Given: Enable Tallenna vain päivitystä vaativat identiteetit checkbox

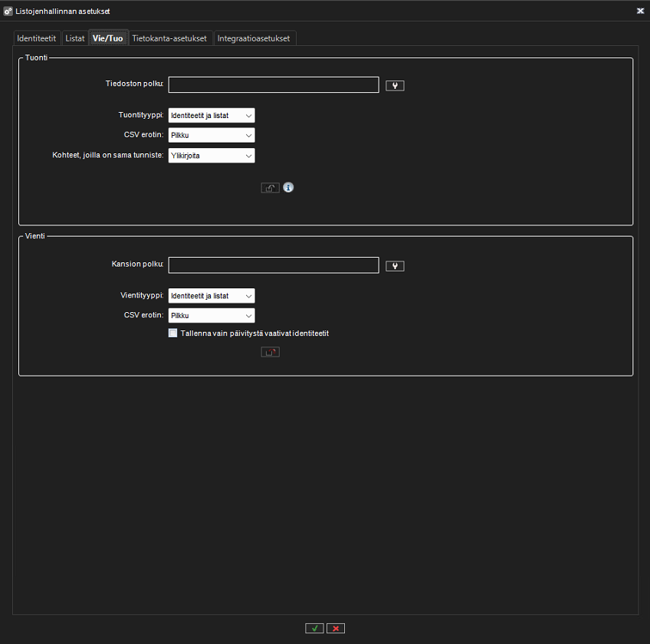Looking at the screenshot, I should 173,333.
